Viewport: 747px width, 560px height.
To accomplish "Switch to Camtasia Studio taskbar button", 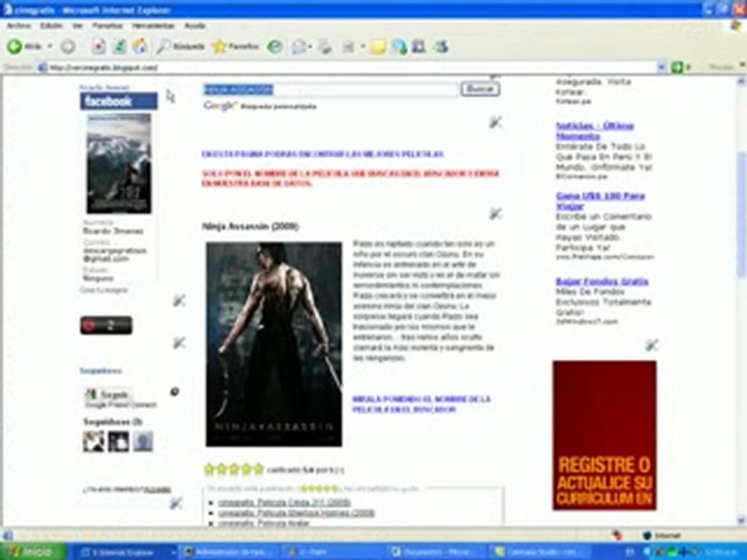I will tap(539, 552).
